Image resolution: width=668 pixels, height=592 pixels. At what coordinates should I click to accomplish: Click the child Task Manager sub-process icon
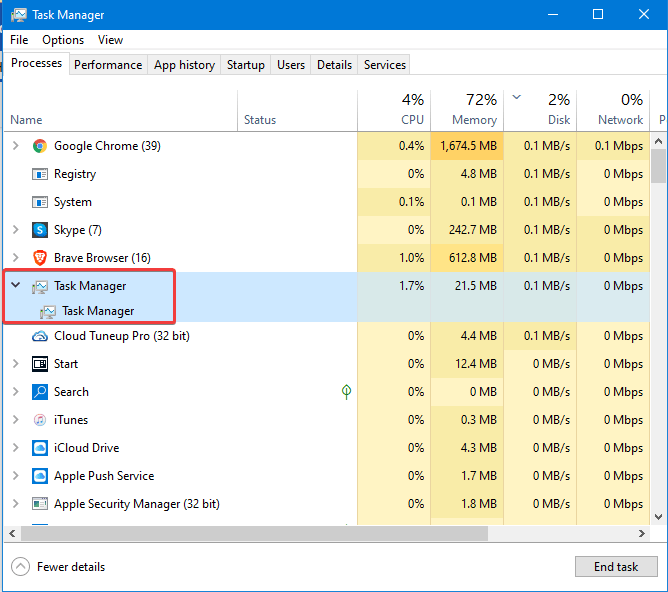coord(48,312)
